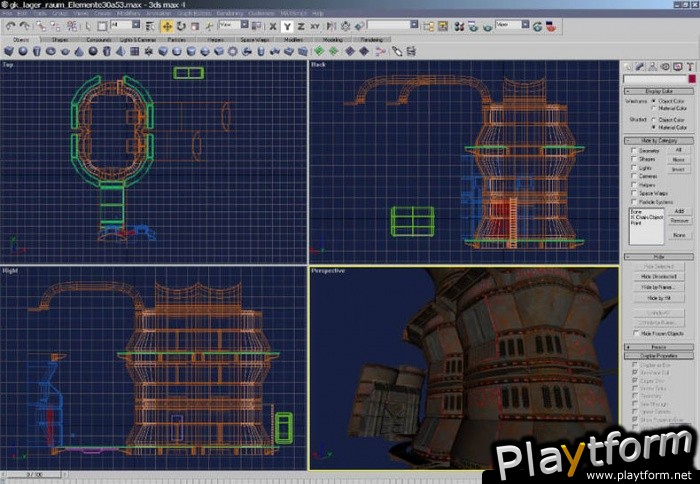The height and width of the screenshot is (484, 700).
Task: Click the Hide Unselected button
Action: [657, 276]
